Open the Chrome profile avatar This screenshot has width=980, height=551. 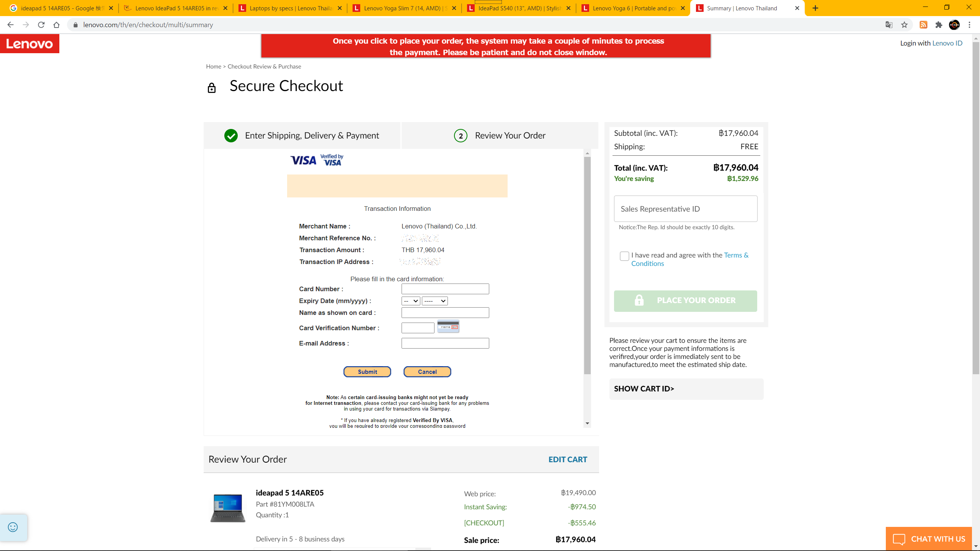point(954,25)
